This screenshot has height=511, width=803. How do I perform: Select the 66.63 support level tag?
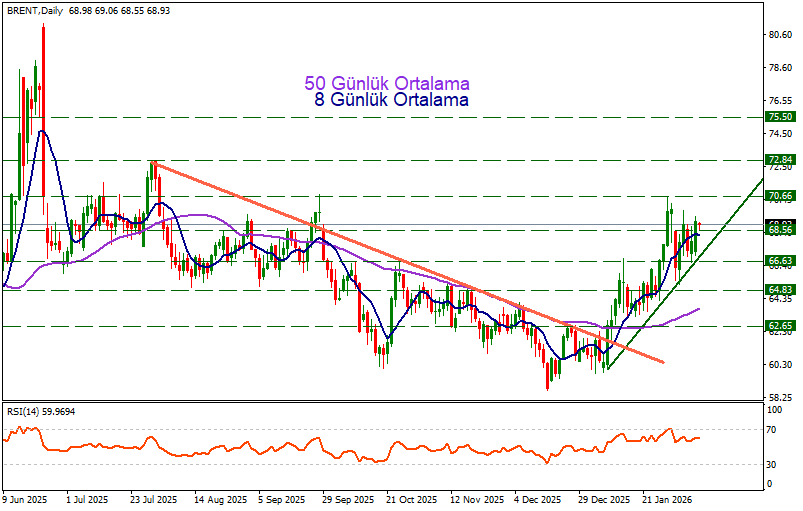pyautogui.click(x=780, y=261)
